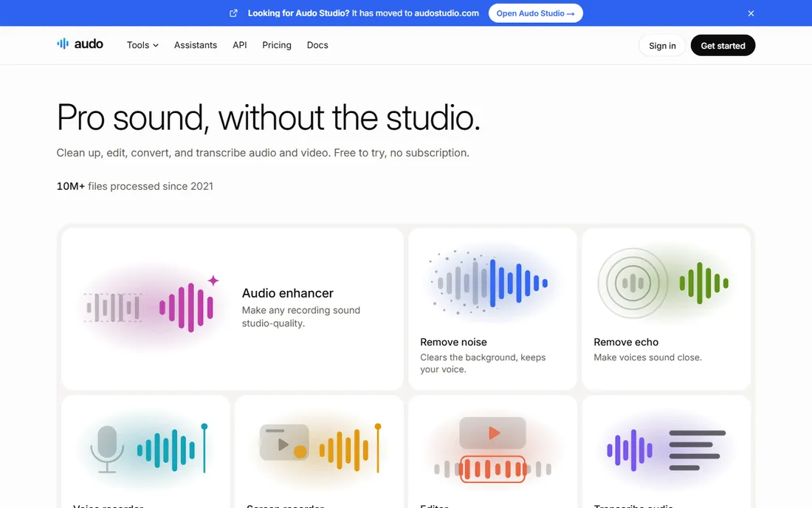Click 'Make any recording sound studio-quality.' text
Image resolution: width=812 pixels, height=508 pixels.
[x=301, y=317]
